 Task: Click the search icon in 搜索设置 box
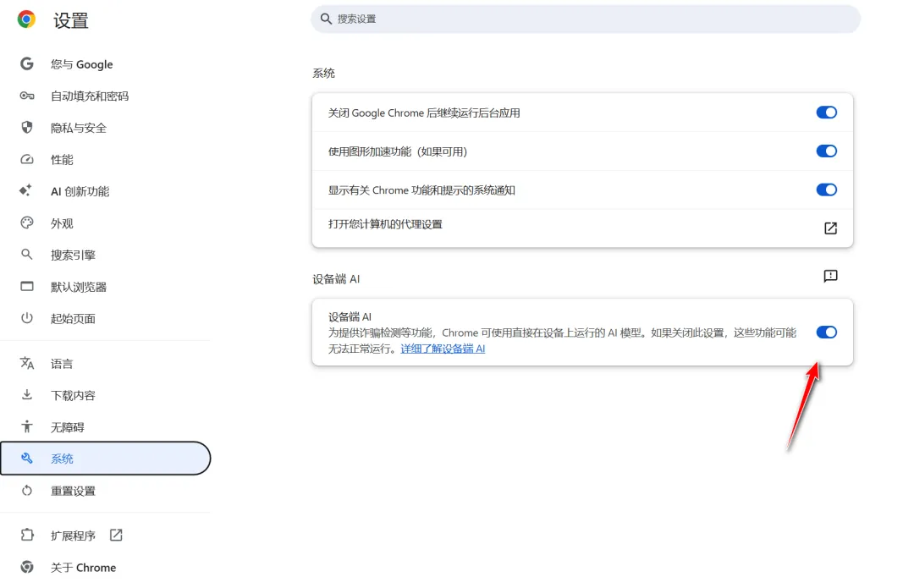(x=327, y=19)
